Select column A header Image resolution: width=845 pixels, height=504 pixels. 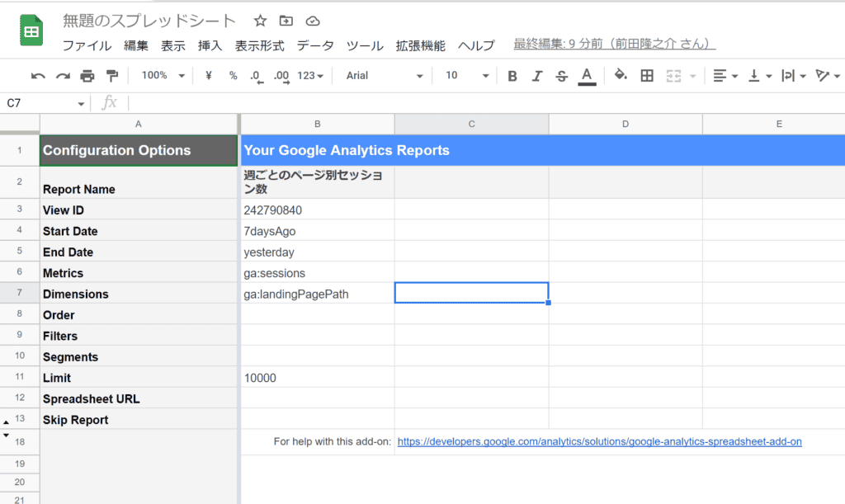coord(139,124)
